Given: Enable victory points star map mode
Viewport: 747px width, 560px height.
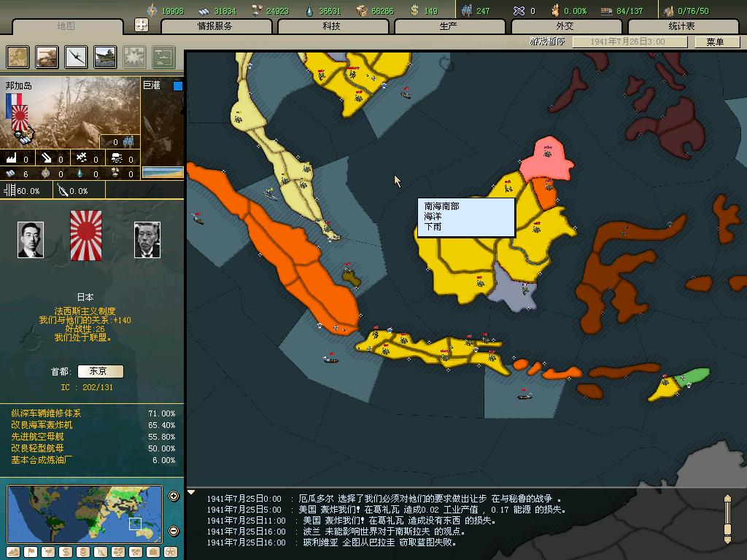Looking at the screenshot, I should pos(171,553).
